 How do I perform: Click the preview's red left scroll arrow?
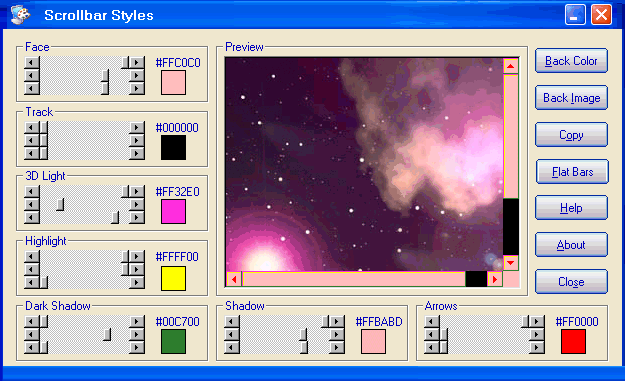click(234, 279)
